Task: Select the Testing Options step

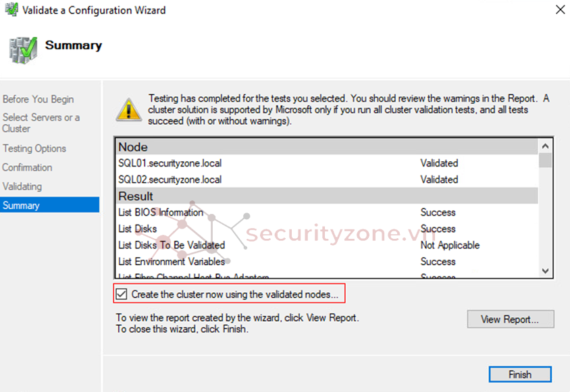Action: [34, 148]
